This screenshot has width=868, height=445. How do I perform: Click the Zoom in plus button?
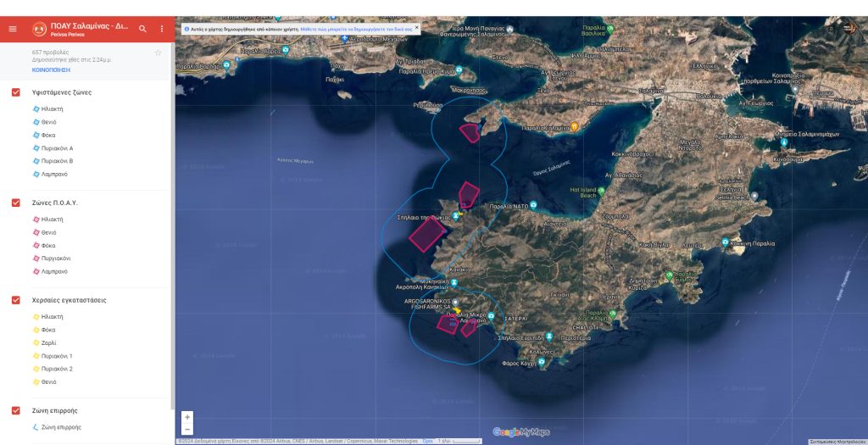(187, 417)
